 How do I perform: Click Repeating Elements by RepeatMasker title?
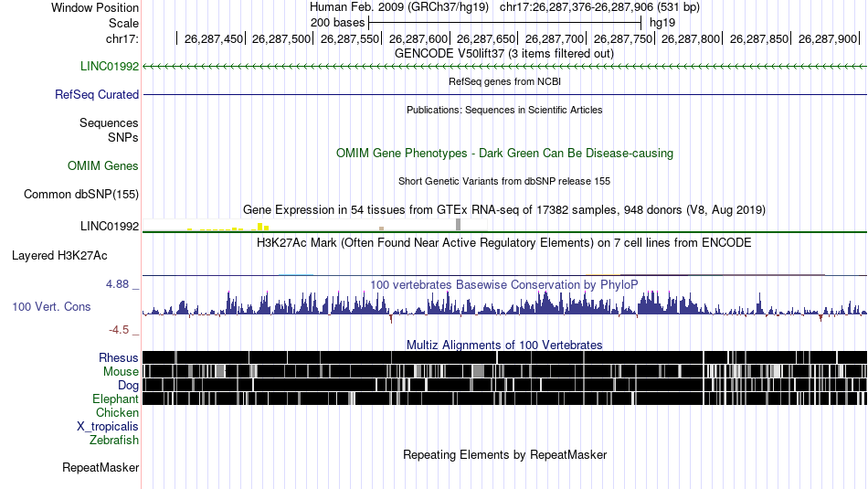coord(505,454)
